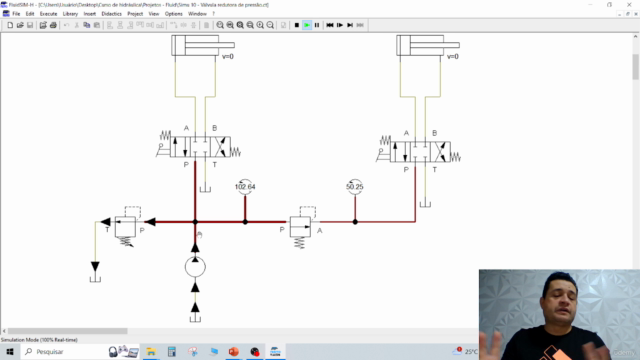The height and width of the screenshot is (360, 640).
Task: Undo the last action
Action: click(66, 25)
